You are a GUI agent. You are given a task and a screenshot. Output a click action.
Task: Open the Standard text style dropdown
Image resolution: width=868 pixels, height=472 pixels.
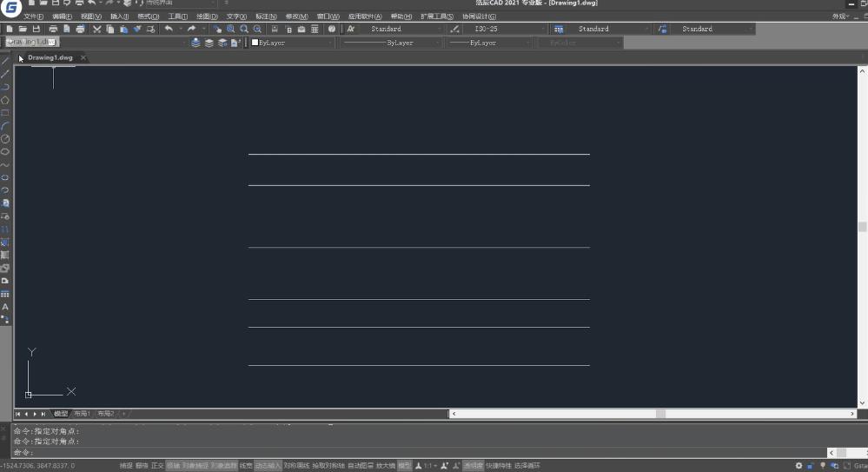point(401,29)
